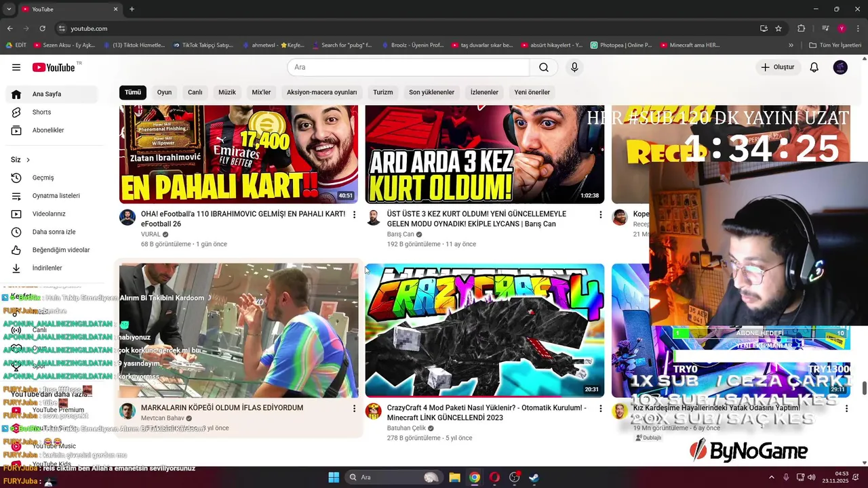Viewport: 868px width, 488px height.
Task: Open the ARD ARDA 3 KEZ thumbnail
Action: (x=485, y=155)
